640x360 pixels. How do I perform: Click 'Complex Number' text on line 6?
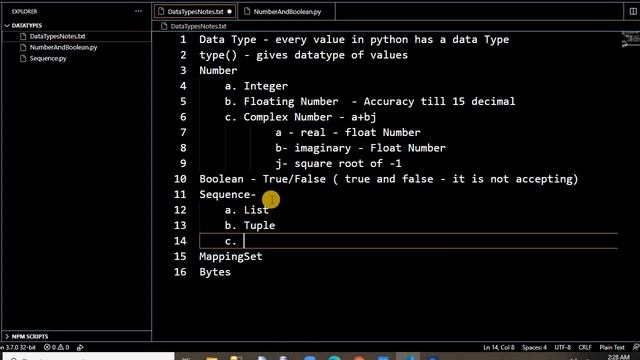288,117
